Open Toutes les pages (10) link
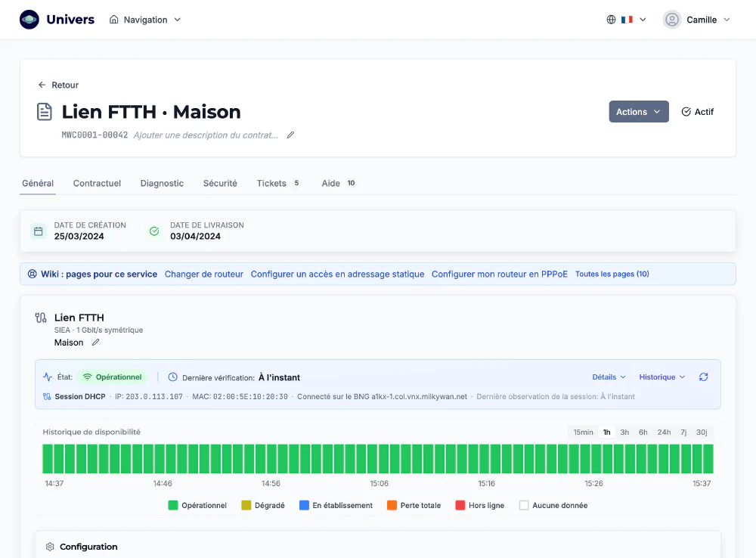The height and width of the screenshot is (558, 756). pyautogui.click(x=612, y=274)
